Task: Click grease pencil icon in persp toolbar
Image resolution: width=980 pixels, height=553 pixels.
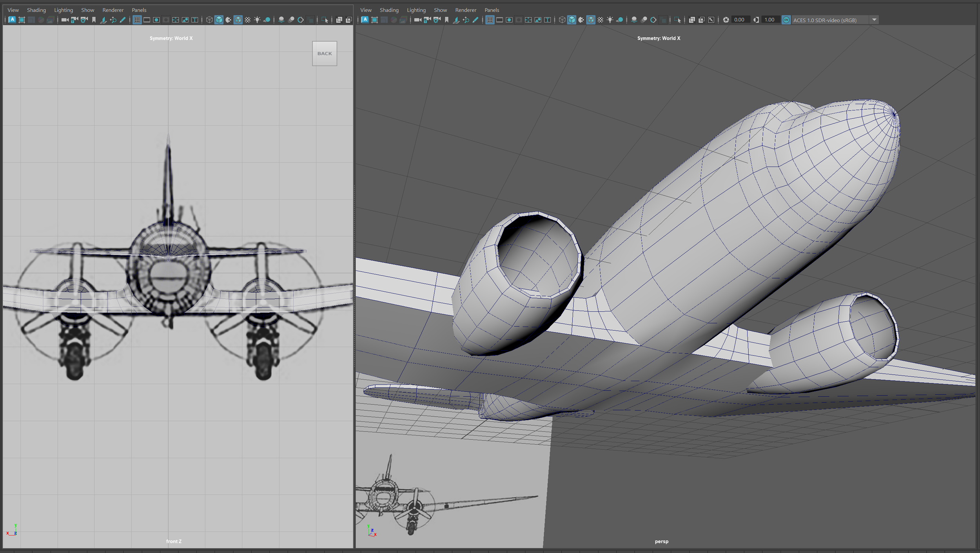Action: point(475,20)
